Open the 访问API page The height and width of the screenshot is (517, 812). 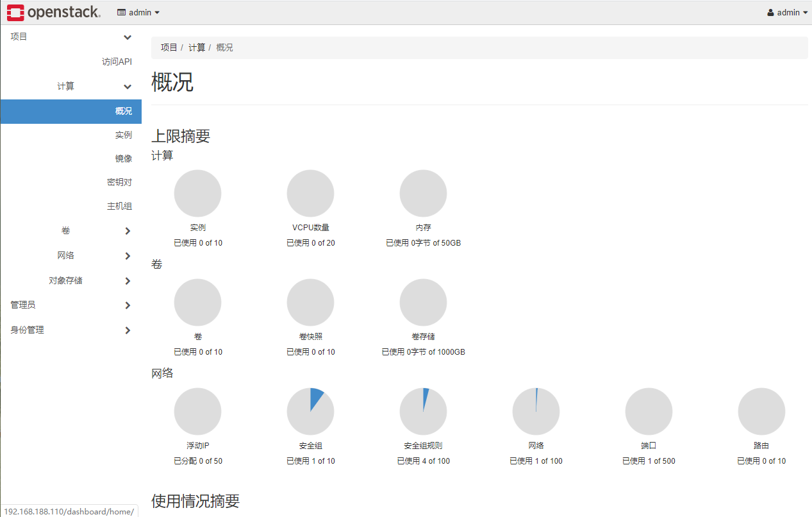117,61
